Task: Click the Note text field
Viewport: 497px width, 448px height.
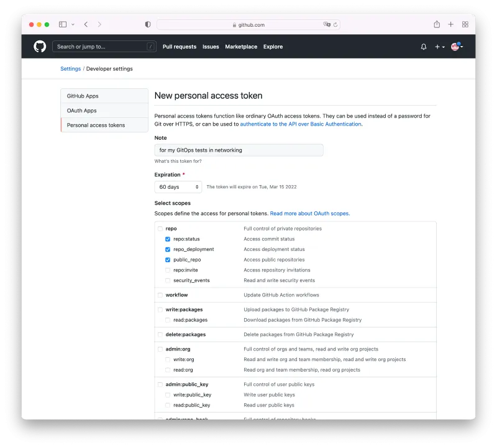Action: click(x=239, y=150)
